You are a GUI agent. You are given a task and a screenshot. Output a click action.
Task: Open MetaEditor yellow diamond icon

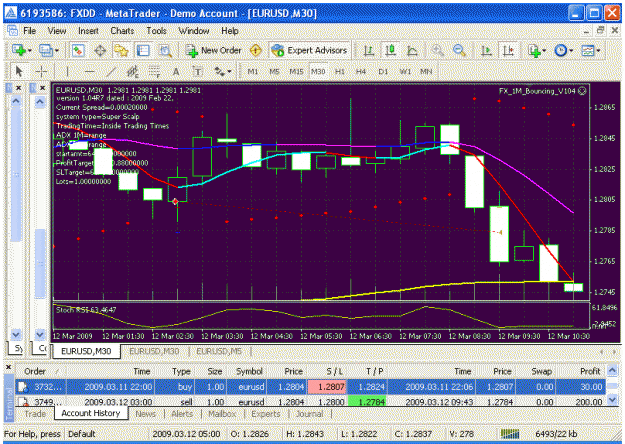tap(256, 50)
